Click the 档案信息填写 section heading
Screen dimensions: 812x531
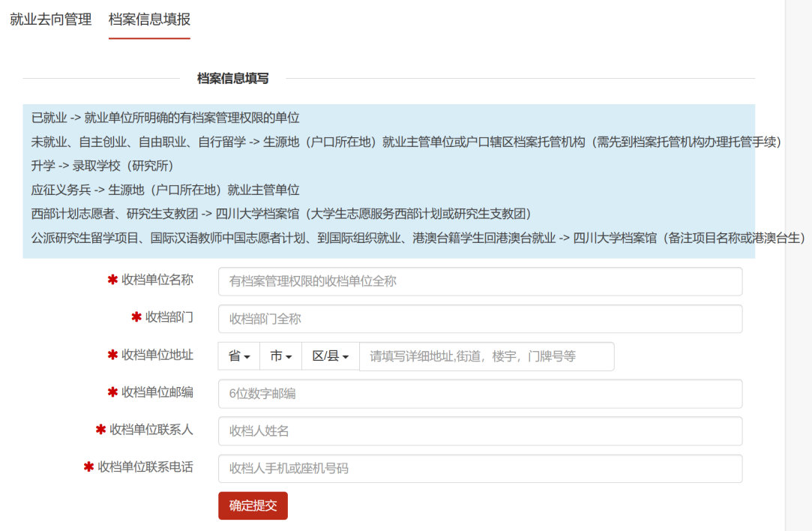[x=232, y=79]
